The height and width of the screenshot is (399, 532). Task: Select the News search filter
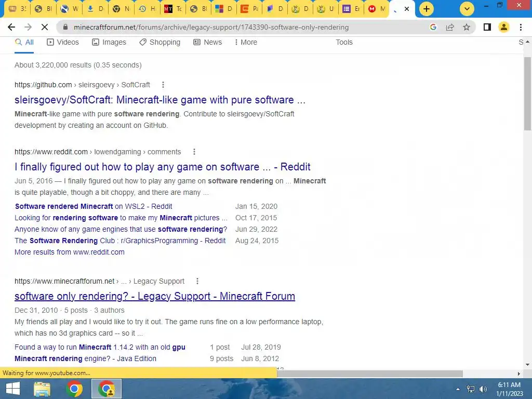point(208,43)
